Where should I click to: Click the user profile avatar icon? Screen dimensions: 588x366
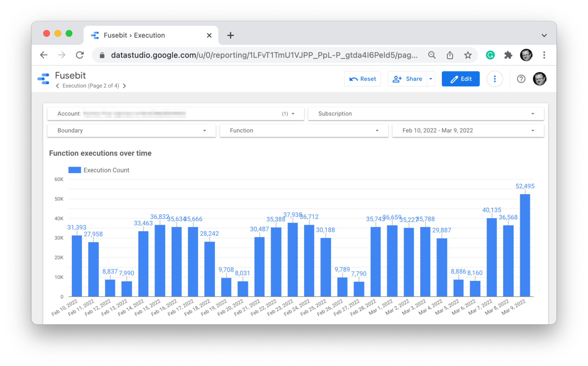tap(539, 79)
